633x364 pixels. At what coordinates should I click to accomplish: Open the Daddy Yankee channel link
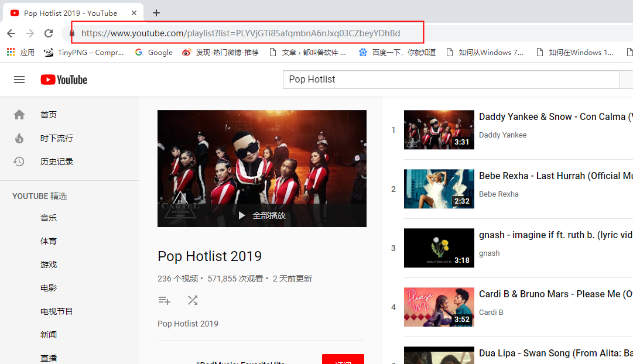(x=502, y=135)
